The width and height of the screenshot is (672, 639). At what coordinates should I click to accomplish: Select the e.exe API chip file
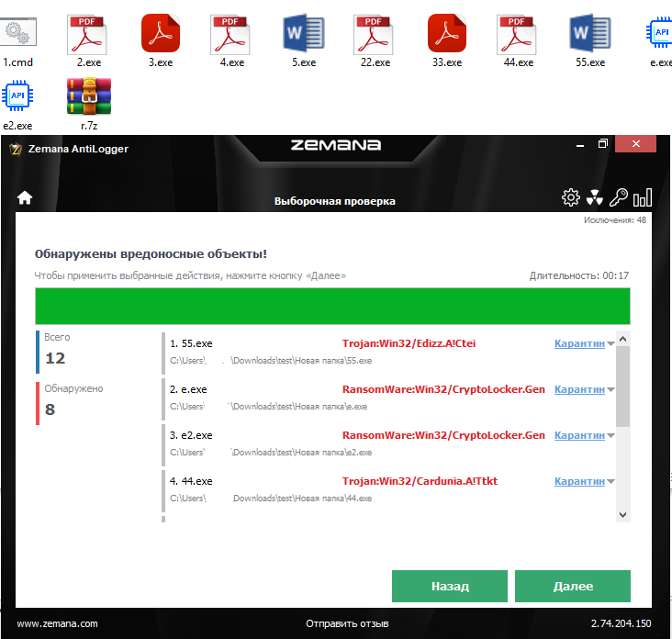[x=659, y=32]
